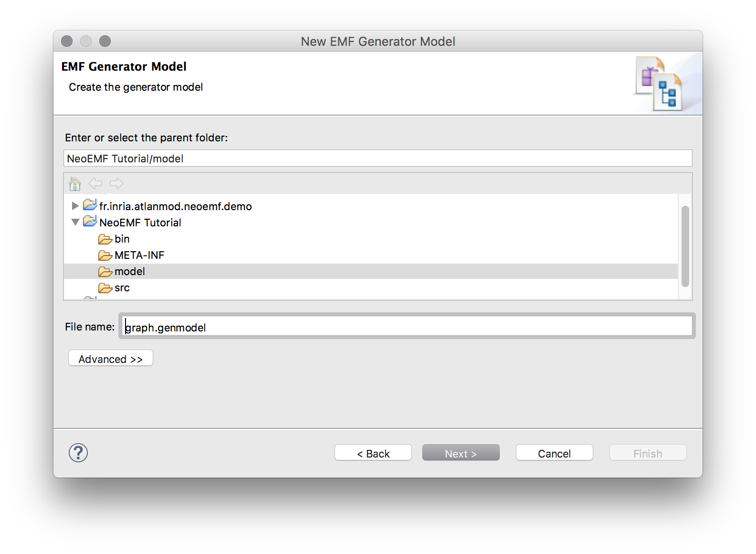The width and height of the screenshot is (756, 554).
Task: Select the model folder in tree
Action: (x=129, y=271)
